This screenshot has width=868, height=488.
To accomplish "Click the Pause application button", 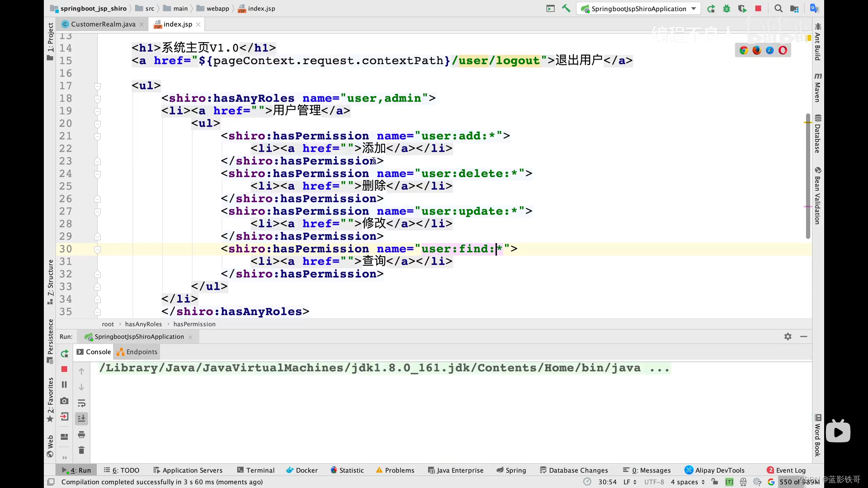I will pos(64,385).
